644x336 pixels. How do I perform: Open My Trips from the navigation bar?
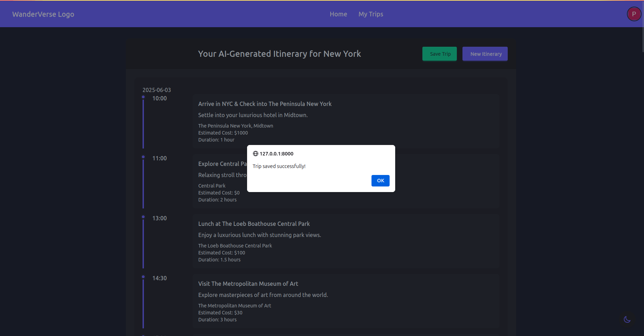(x=370, y=14)
